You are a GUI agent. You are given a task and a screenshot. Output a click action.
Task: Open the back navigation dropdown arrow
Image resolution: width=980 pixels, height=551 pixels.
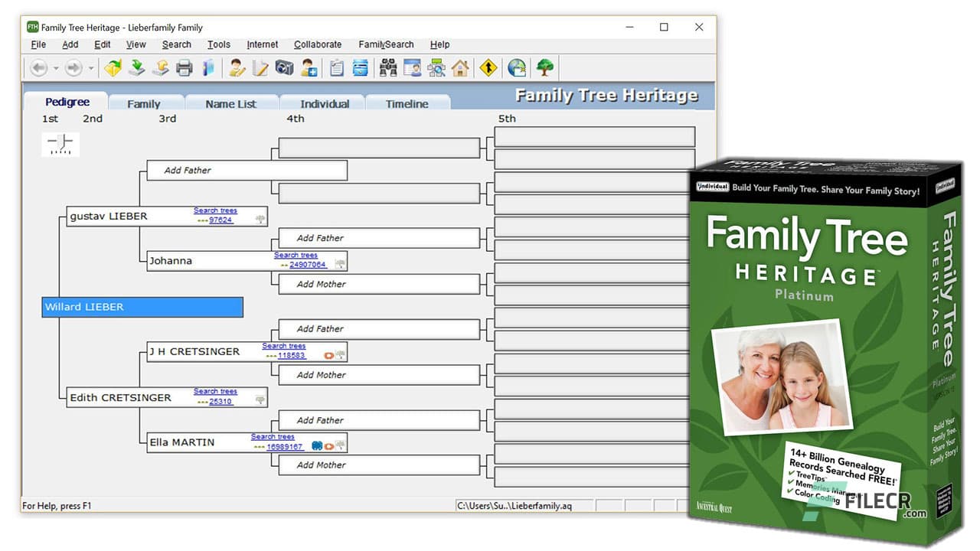click(54, 68)
